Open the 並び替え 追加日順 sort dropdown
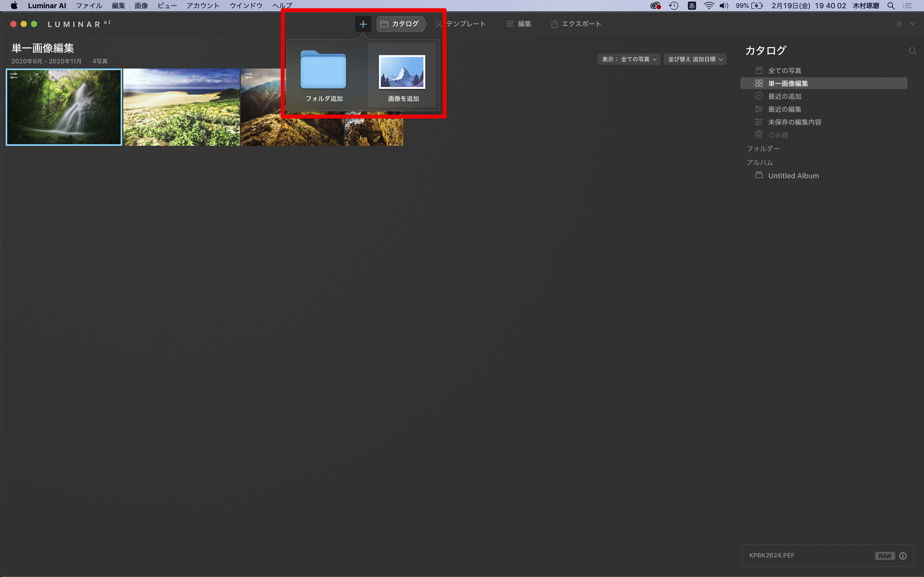 click(x=695, y=59)
